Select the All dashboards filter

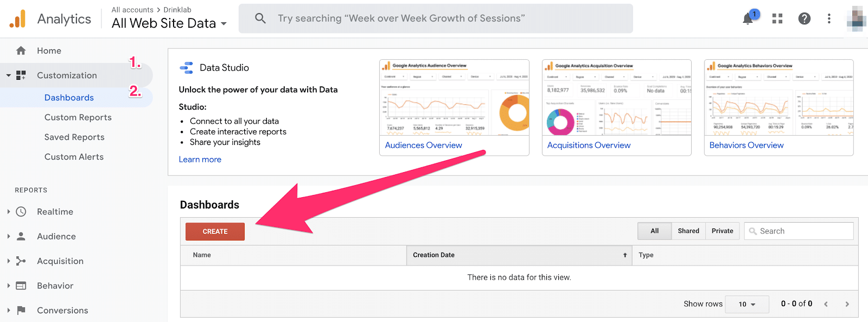654,231
